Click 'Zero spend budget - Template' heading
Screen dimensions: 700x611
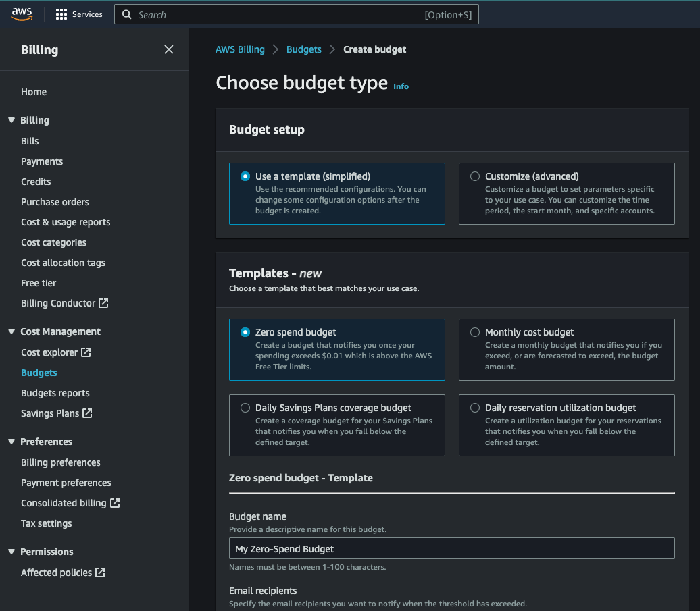point(301,478)
